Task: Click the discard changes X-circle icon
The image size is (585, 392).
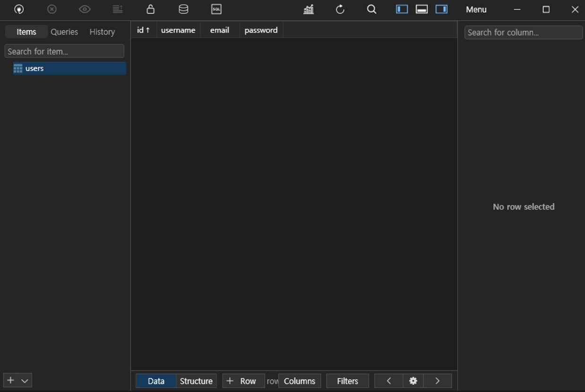Action: pos(52,9)
